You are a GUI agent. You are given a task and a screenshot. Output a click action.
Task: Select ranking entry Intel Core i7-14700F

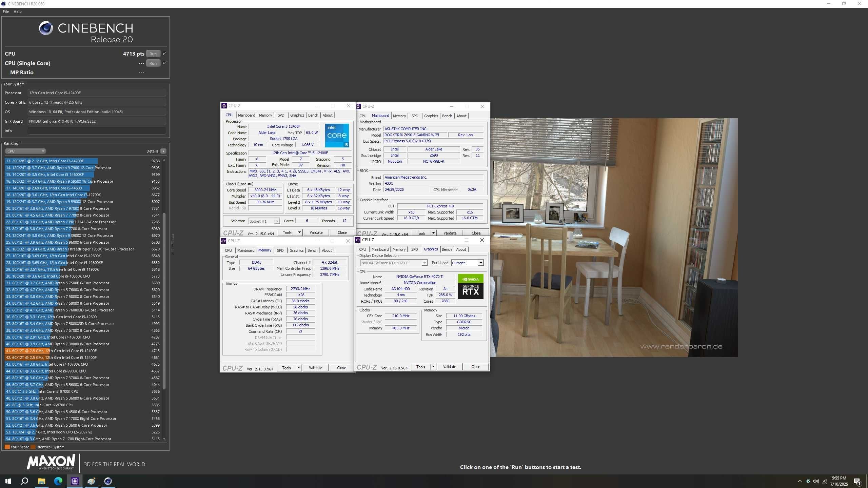83,161
